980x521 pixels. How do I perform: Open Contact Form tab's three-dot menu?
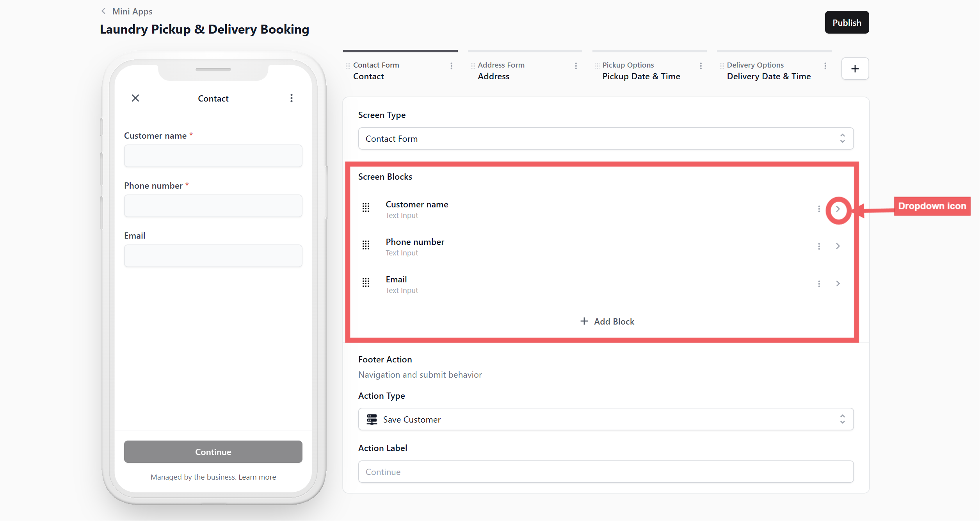click(451, 66)
